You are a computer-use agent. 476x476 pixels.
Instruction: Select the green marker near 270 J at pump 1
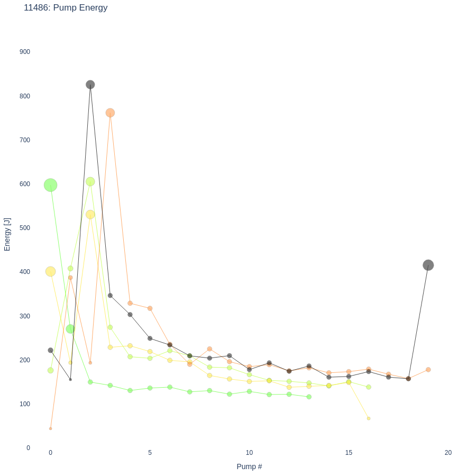point(70,329)
